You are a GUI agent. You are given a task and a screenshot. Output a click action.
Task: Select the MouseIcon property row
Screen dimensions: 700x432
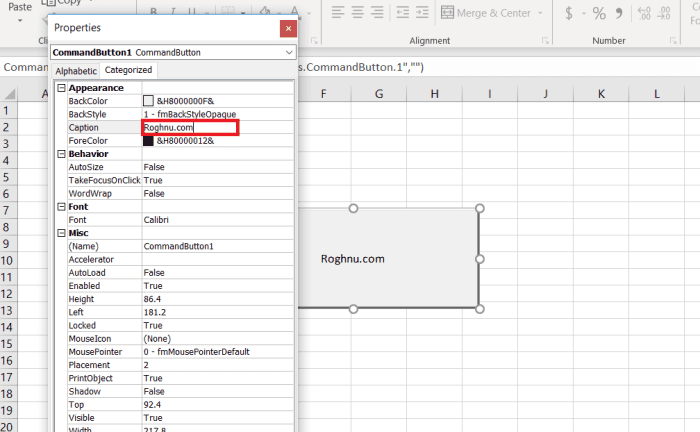point(180,339)
